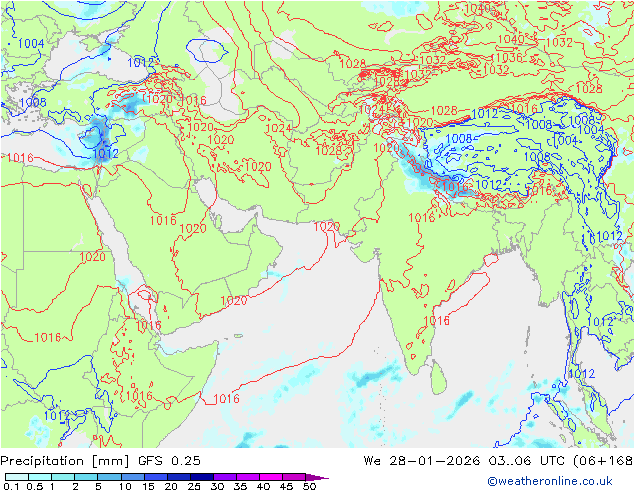Pick the blue legend swatch between 15 and 20
634x490 pixels.
pyautogui.click(x=155, y=477)
